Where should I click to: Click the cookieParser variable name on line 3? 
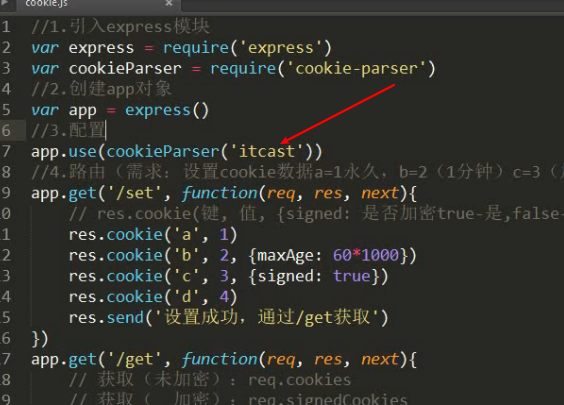[x=125, y=68]
